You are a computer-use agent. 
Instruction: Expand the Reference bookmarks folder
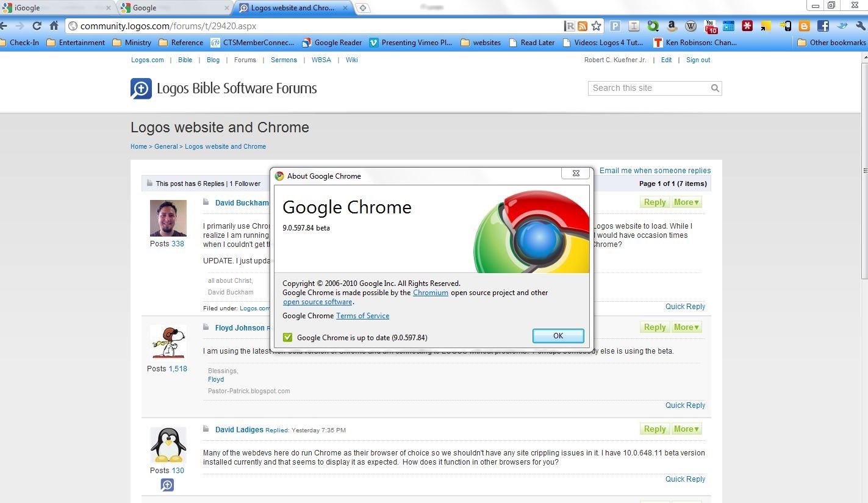click(x=181, y=43)
